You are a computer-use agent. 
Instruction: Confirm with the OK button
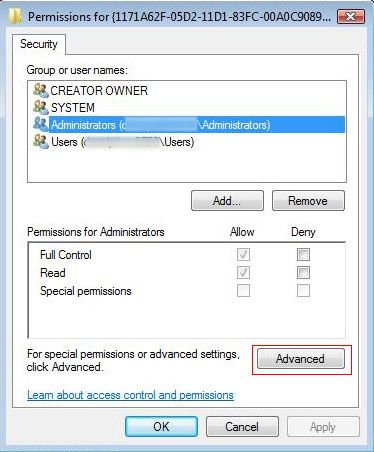(161, 426)
